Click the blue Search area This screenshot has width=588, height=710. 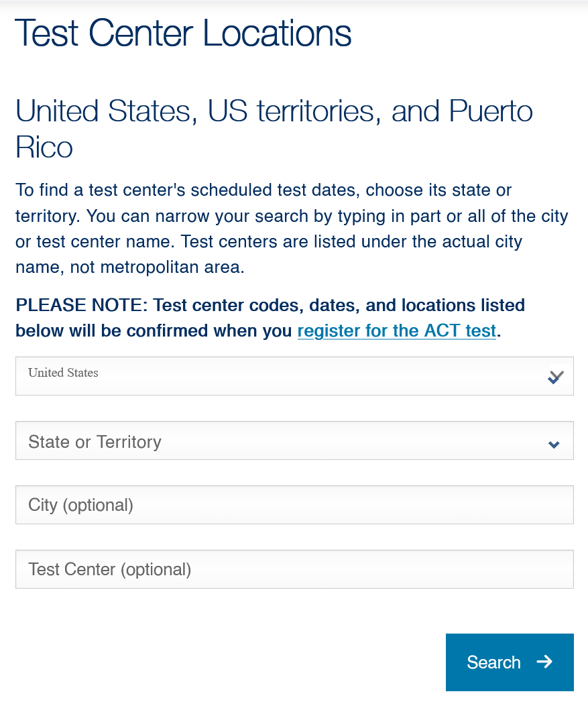510,662
